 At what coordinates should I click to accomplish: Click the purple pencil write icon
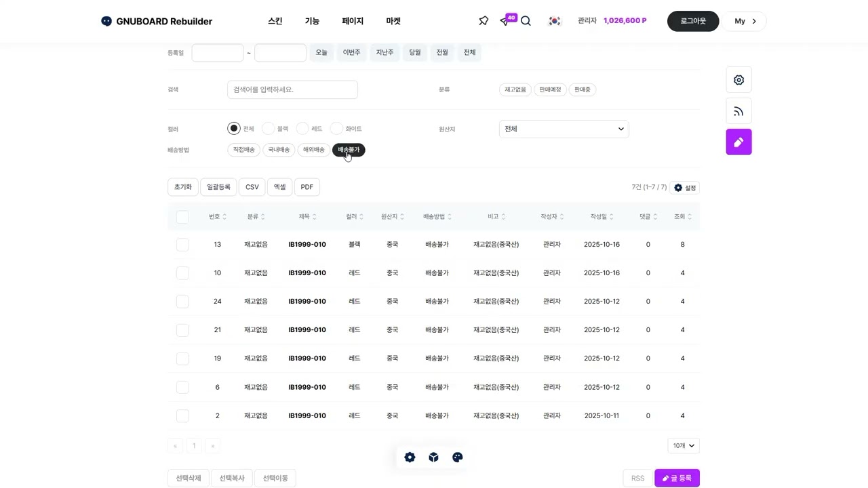coord(738,142)
